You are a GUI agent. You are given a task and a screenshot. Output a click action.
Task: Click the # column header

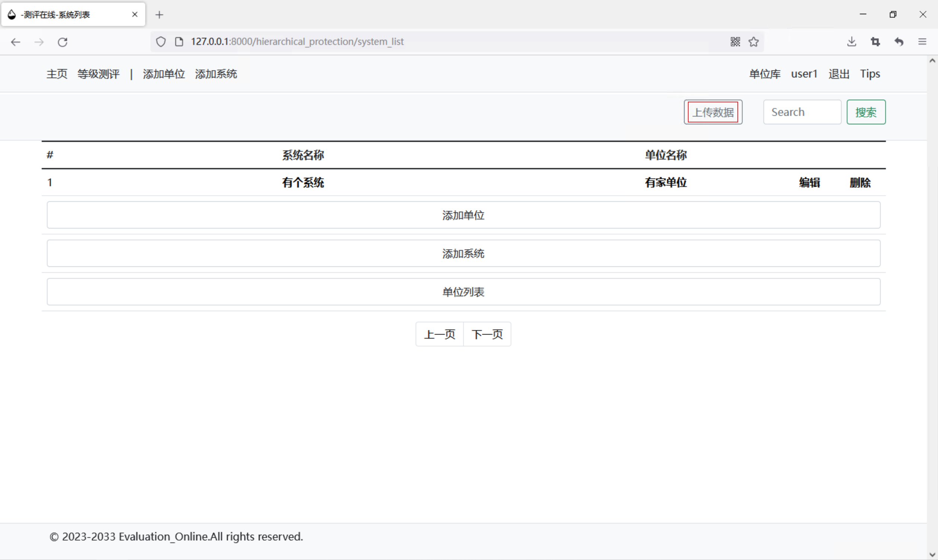(50, 155)
